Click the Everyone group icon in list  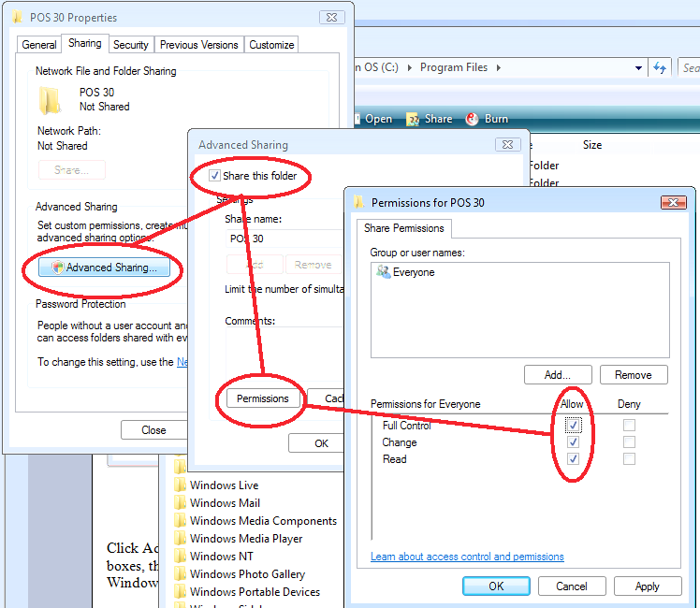pyautogui.click(x=382, y=272)
